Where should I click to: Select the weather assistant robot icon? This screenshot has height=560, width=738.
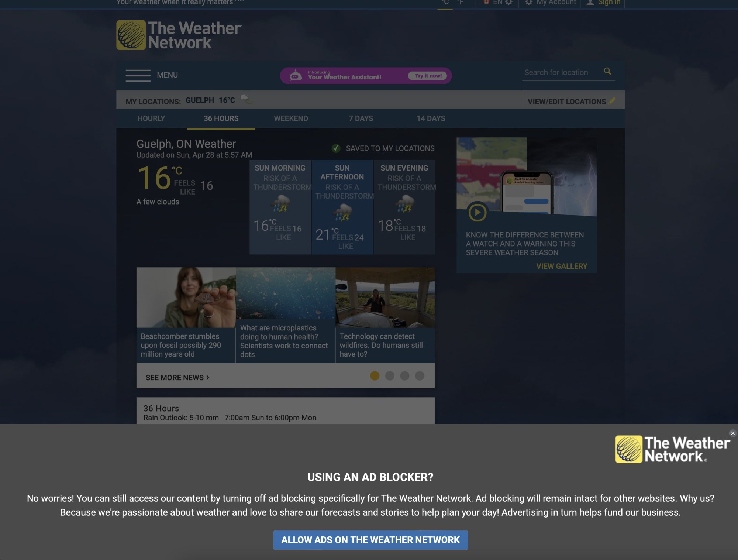point(295,75)
